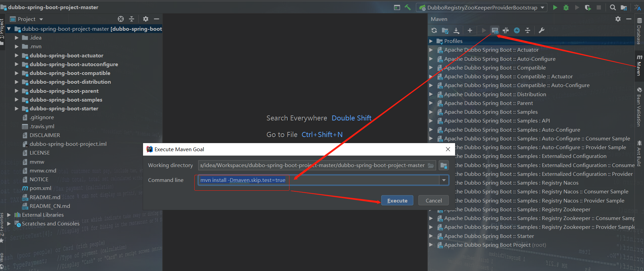Hide the Project tool window
Image resolution: width=644 pixels, height=271 pixels.
pos(157,19)
